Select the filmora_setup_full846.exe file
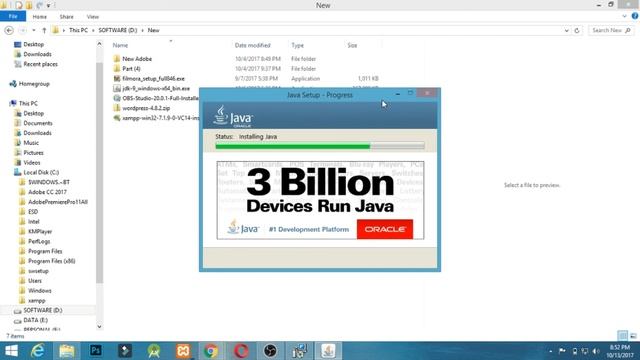 [x=153, y=78]
